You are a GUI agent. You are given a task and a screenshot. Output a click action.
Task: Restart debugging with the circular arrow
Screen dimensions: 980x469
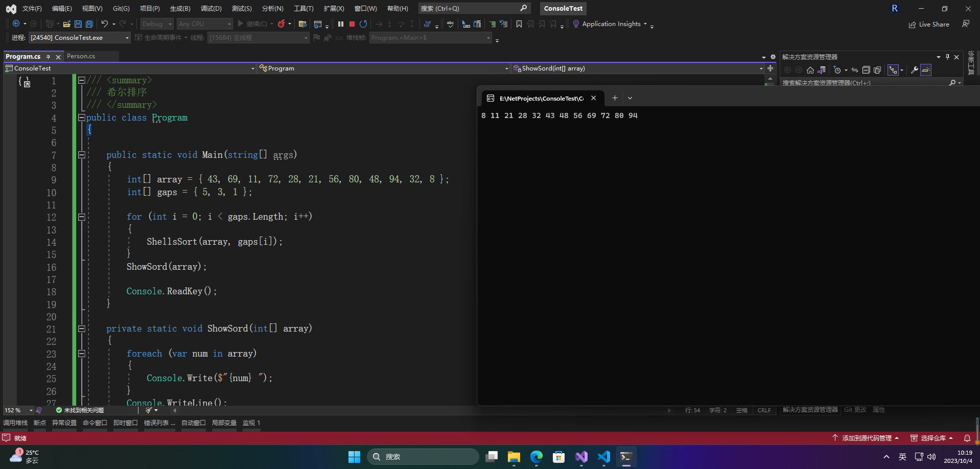click(x=363, y=24)
